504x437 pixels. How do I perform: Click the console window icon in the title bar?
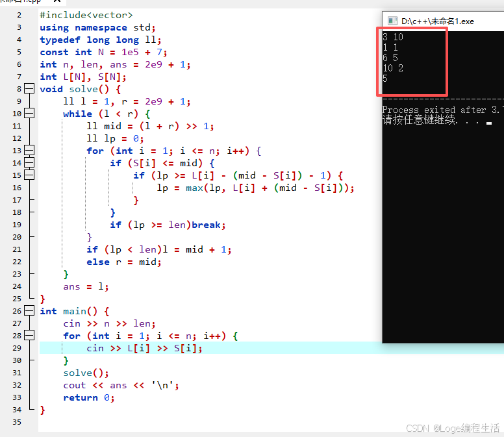(392, 21)
